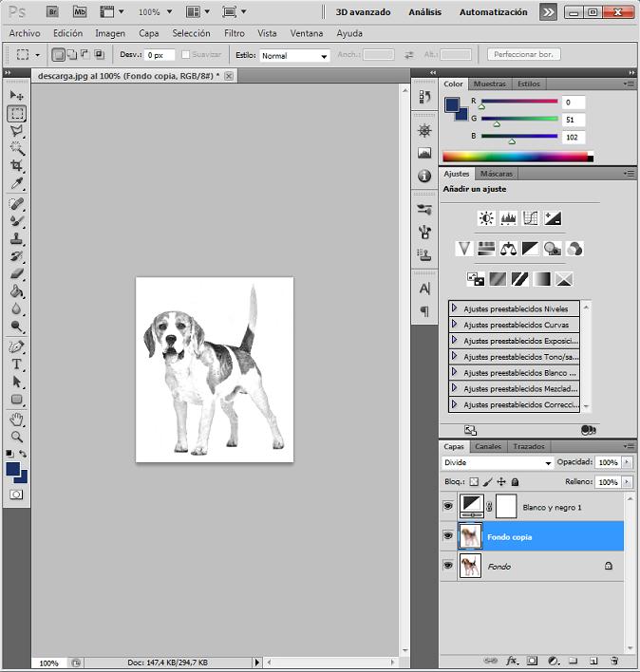Open the Filtro menu
The image size is (640, 672).
click(234, 33)
